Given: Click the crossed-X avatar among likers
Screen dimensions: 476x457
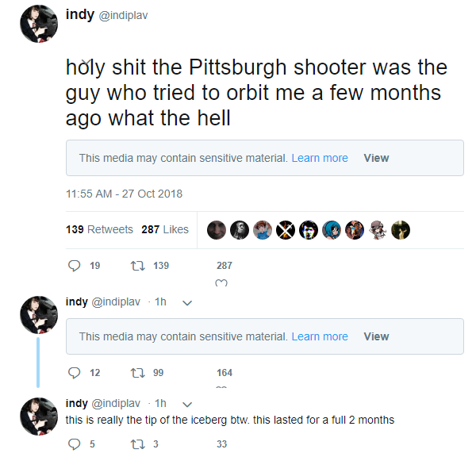Looking at the screenshot, I should click(x=286, y=230).
